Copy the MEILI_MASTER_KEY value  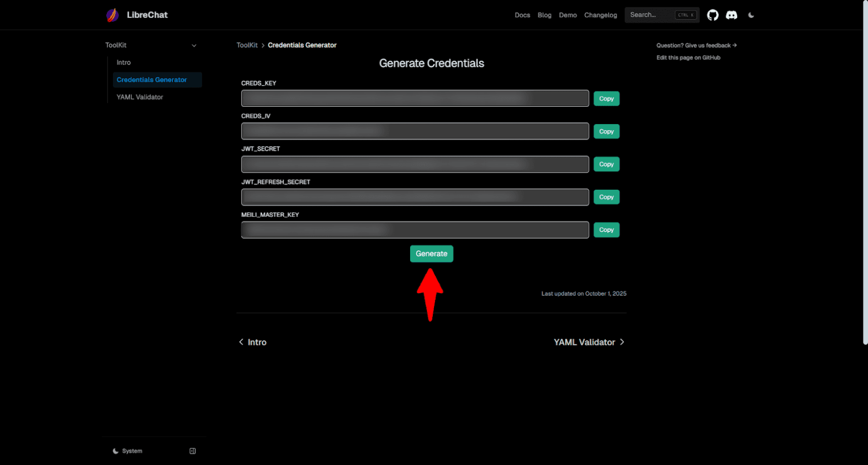606,230
